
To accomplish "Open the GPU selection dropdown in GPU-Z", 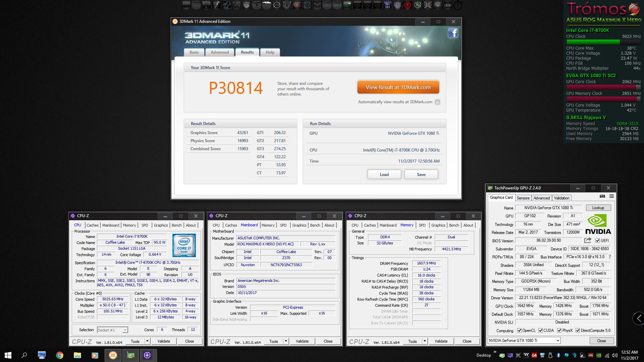I will pos(524,341).
